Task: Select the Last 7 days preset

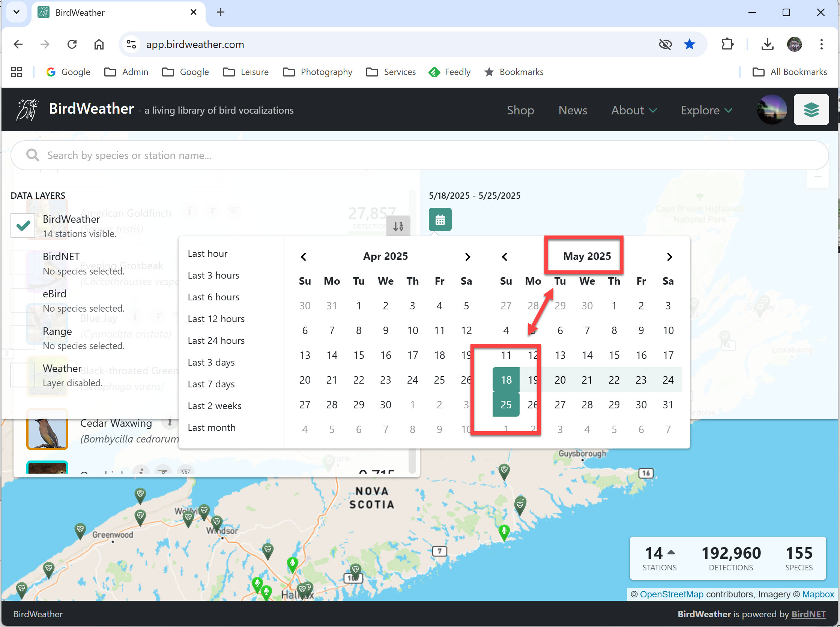Action: coord(211,384)
